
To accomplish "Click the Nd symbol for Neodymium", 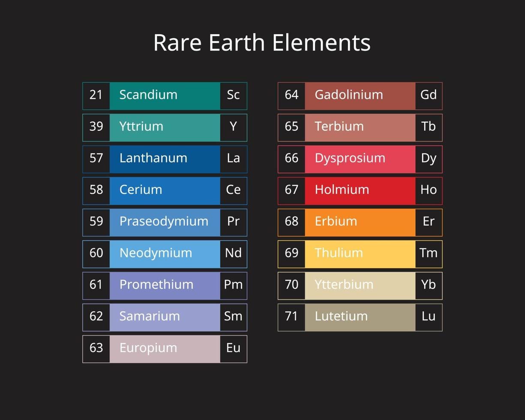I will point(233,253).
